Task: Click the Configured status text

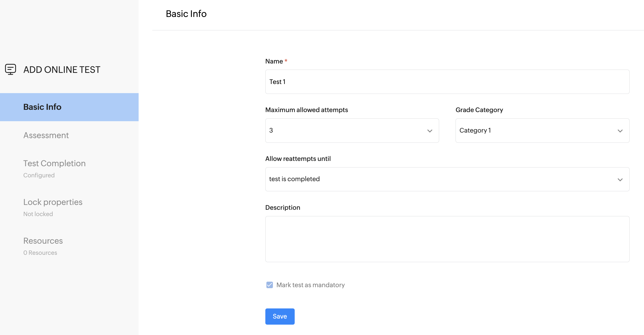Action: [x=39, y=175]
